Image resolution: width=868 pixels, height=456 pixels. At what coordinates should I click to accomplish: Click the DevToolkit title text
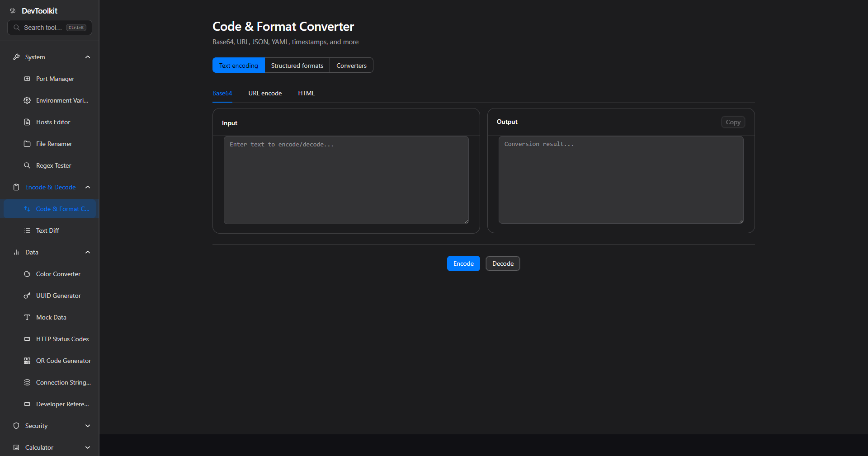(40, 11)
